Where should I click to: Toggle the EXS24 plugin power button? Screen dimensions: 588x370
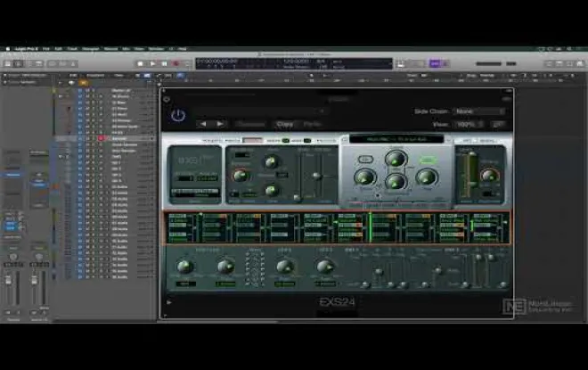[x=178, y=115]
